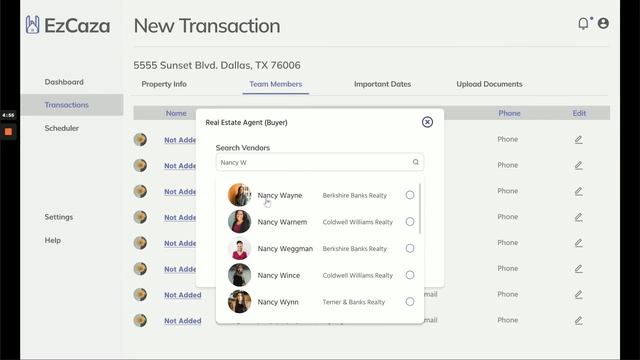Click the third row's placeholder avatar icon
This screenshot has width=640, height=360.
[x=140, y=191]
